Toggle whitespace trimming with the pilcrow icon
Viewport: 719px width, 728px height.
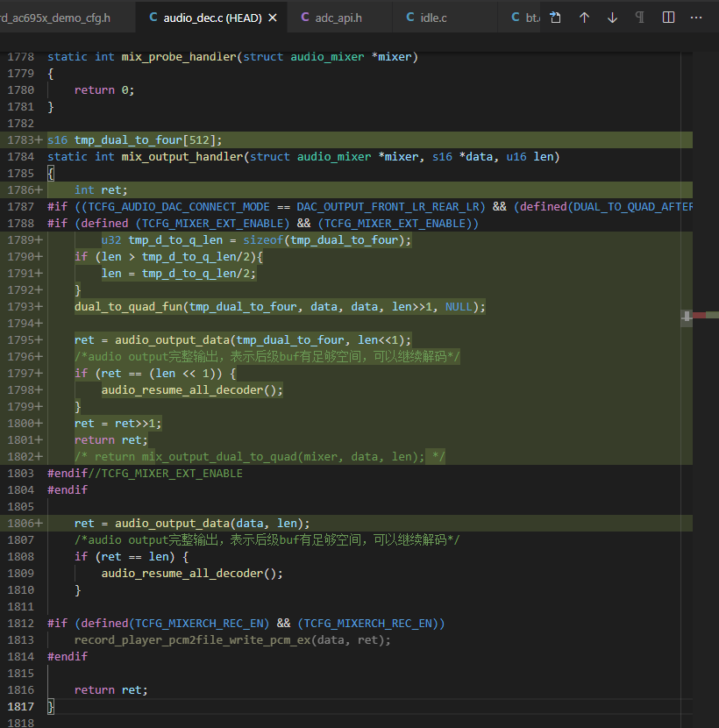(x=640, y=18)
